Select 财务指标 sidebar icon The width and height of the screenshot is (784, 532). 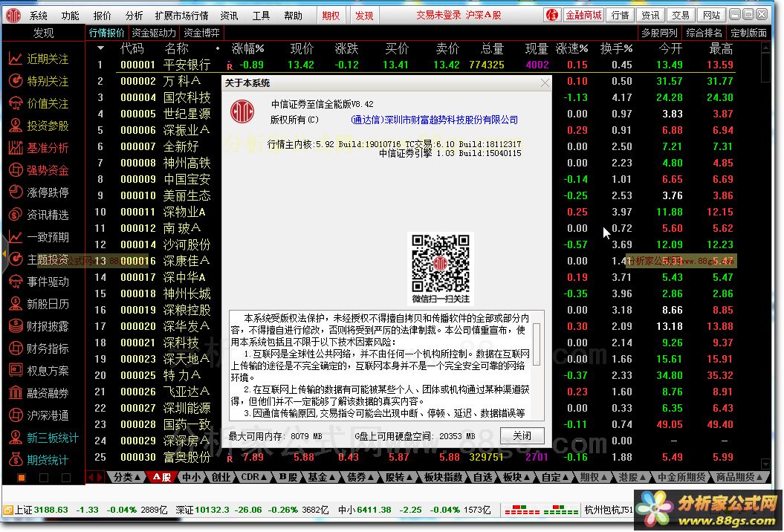(x=15, y=348)
